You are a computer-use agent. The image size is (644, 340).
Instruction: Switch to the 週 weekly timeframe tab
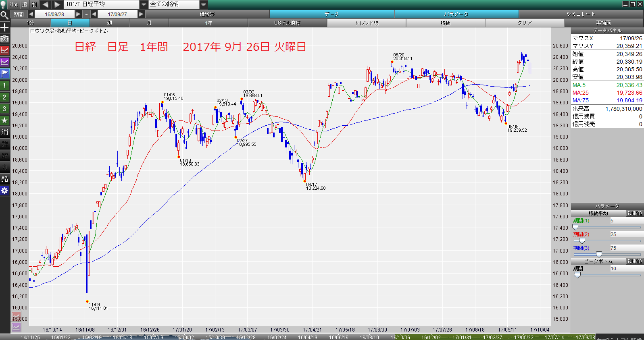(x=109, y=23)
